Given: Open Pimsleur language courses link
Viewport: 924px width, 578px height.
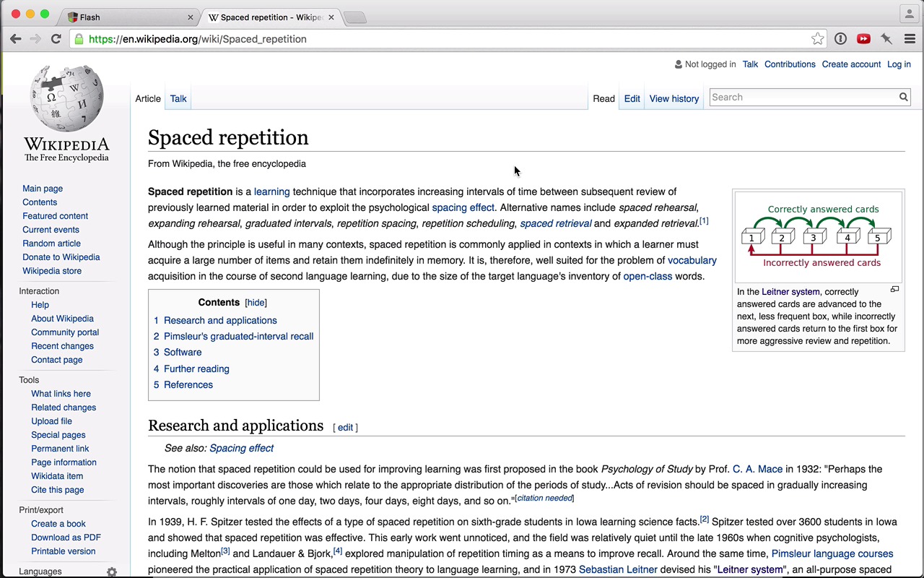Looking at the screenshot, I should 832,553.
